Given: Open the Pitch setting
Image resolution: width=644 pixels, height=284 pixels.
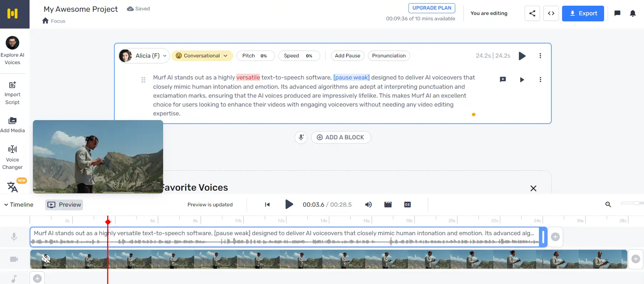Looking at the screenshot, I should pyautogui.click(x=255, y=56).
